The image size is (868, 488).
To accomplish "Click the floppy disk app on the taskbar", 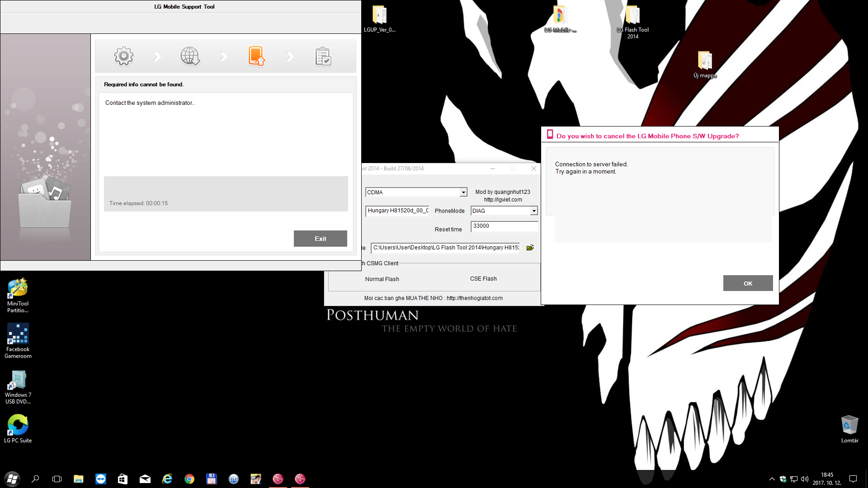I will point(211,479).
